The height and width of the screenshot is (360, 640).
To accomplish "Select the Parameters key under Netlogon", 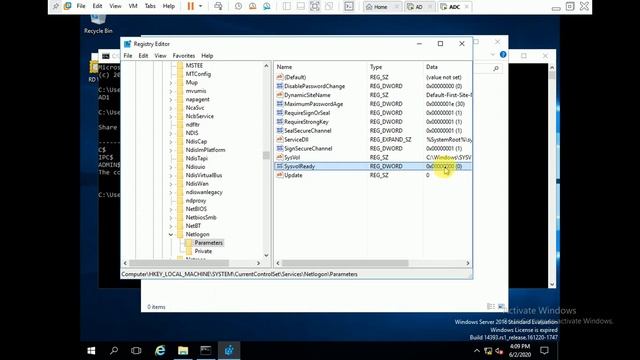I will click(208, 242).
